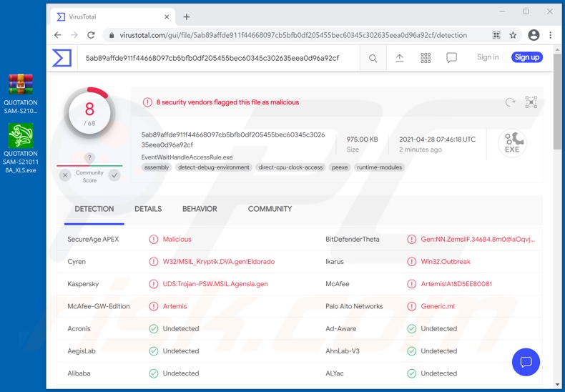Click the Cyren W32/MSIL_Kryptik.DVA.gen!Eldorado result
This screenshot has height=392, width=565.
click(x=218, y=262)
